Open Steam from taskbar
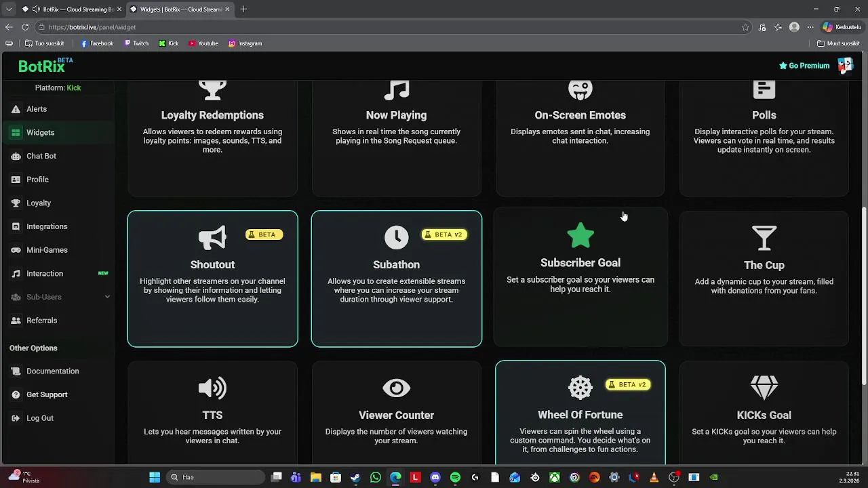 (355, 477)
